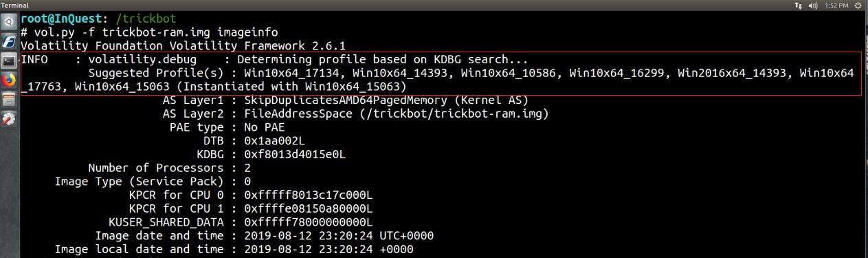The width and height of the screenshot is (868, 258).
Task: Open the power gear session menu
Action: click(858, 5)
